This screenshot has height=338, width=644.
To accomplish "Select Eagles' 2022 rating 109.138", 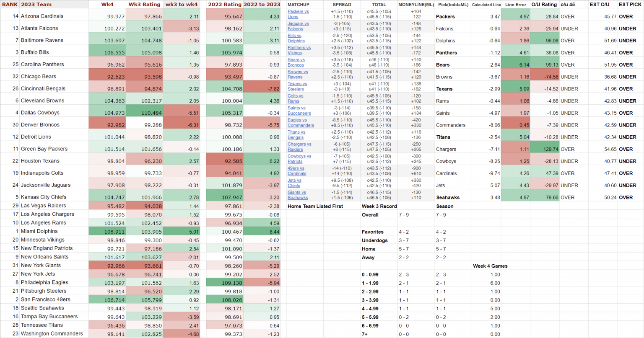I will click(225, 282).
